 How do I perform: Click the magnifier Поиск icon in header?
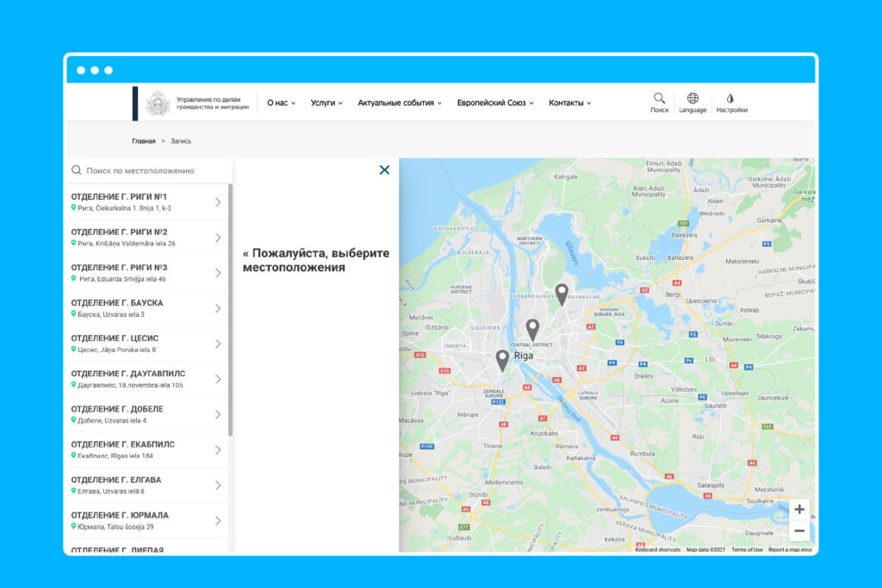(659, 98)
